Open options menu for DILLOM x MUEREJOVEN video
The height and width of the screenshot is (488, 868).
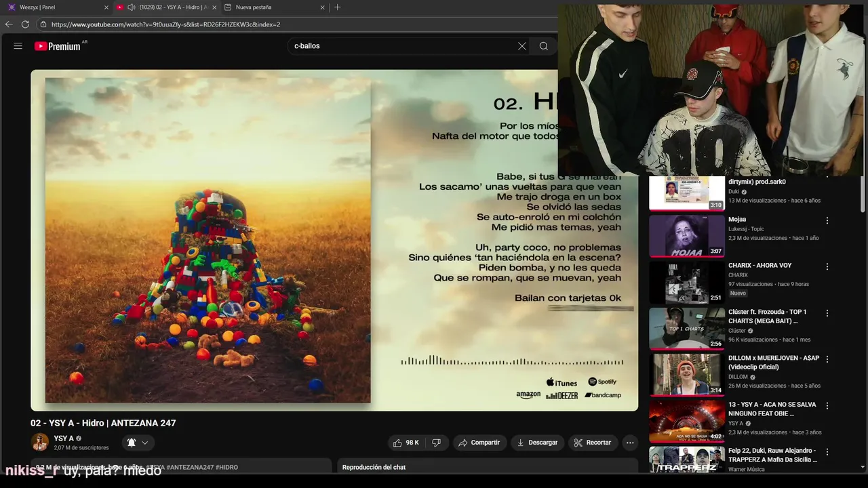827,359
